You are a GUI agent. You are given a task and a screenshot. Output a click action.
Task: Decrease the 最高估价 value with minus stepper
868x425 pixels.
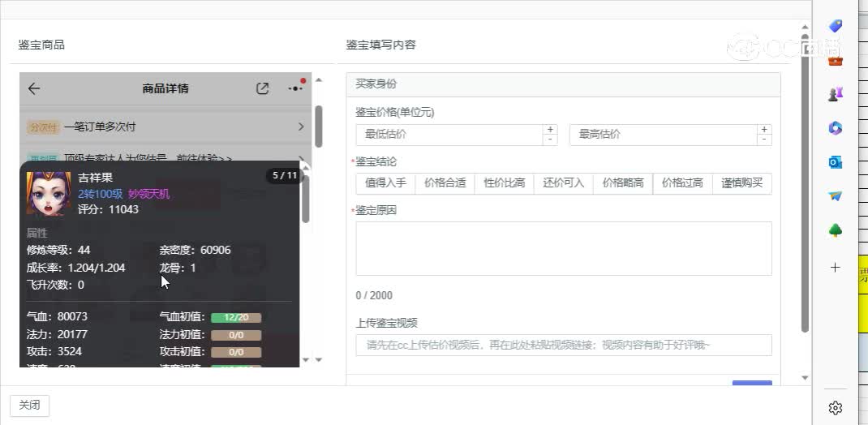pyautogui.click(x=763, y=140)
